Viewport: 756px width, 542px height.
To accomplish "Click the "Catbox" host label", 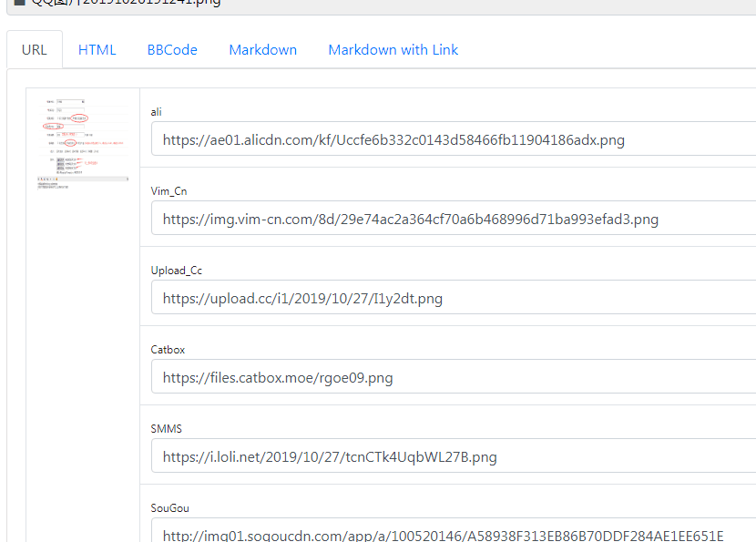I will 168,350.
